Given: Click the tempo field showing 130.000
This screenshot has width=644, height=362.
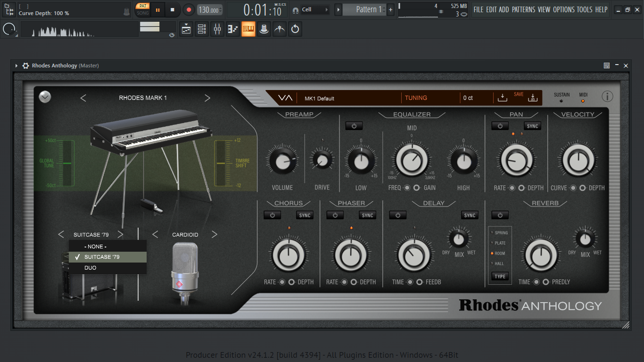Looking at the screenshot, I should (209, 10).
